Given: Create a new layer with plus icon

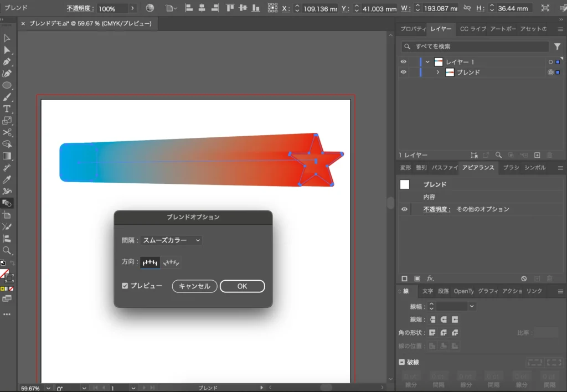Looking at the screenshot, I should (x=537, y=156).
